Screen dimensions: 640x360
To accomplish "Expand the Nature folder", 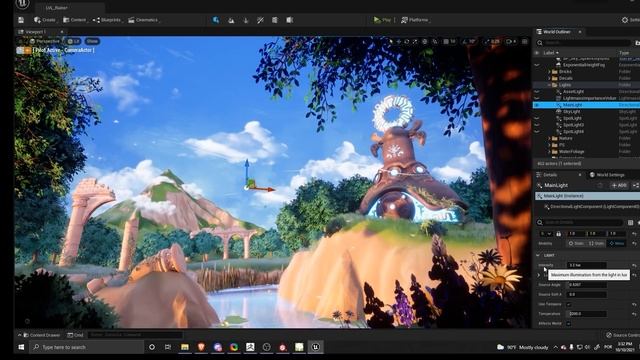I will [x=549, y=138].
